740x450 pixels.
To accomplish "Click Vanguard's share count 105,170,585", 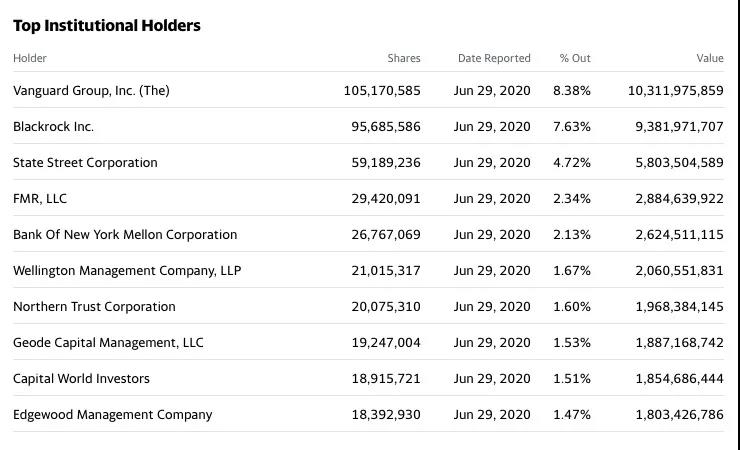I will [x=382, y=91].
